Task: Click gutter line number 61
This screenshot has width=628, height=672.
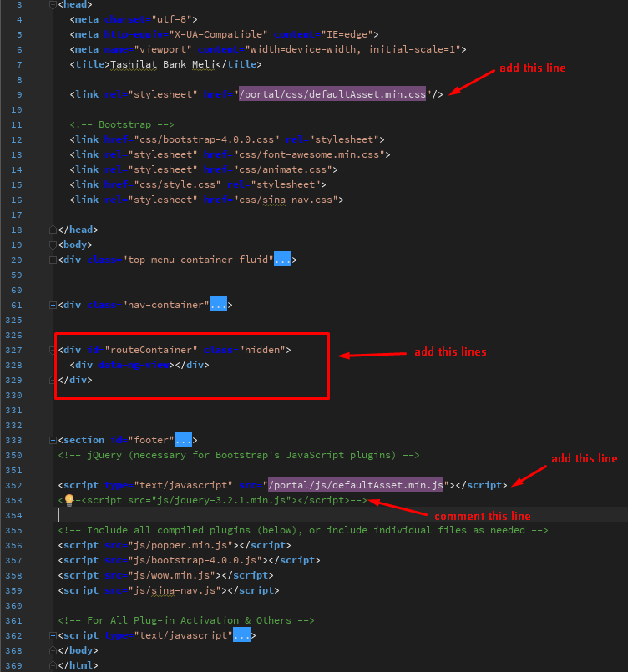Action: point(17,306)
